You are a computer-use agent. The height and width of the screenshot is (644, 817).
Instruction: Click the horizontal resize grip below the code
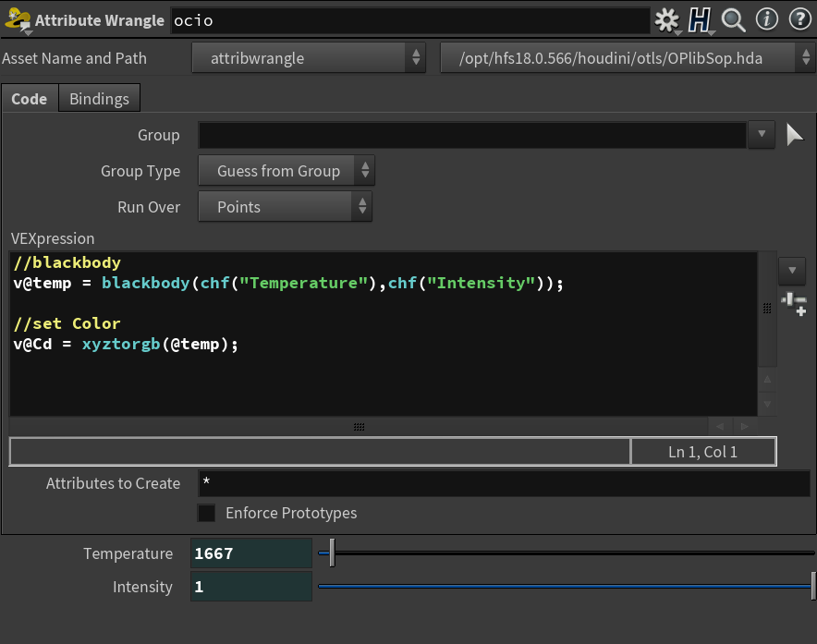pyautogui.click(x=359, y=427)
